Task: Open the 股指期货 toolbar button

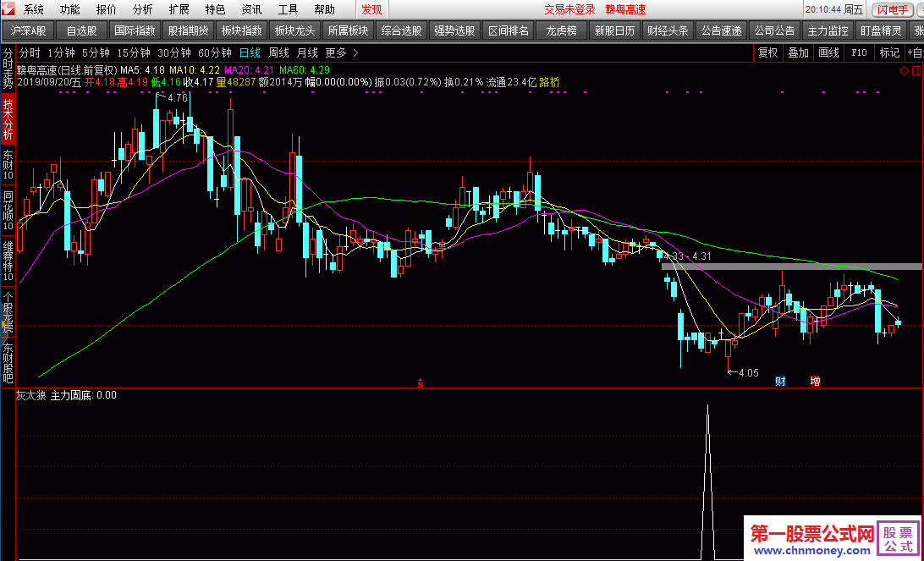Action: pyautogui.click(x=188, y=30)
